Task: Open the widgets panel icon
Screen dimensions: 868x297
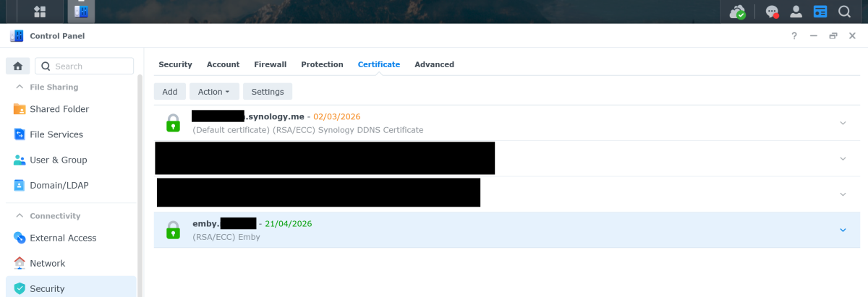Action: (x=820, y=12)
